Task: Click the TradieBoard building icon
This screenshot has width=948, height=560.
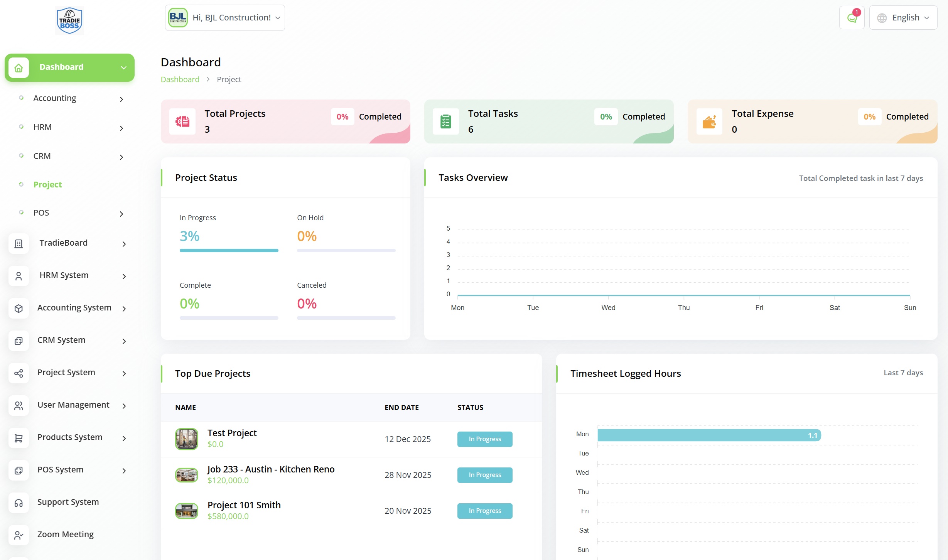Action: [x=19, y=243]
